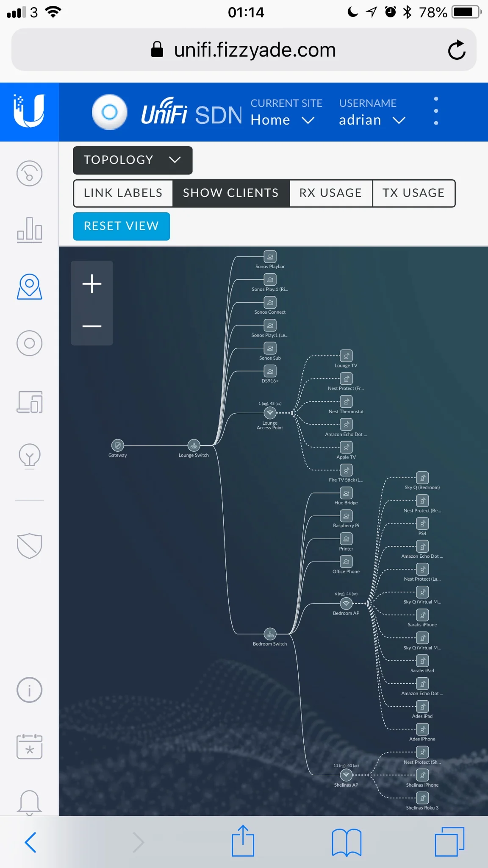Viewport: 488px width, 868px height.
Task: Open the three-dot overflow menu
Action: click(x=436, y=111)
